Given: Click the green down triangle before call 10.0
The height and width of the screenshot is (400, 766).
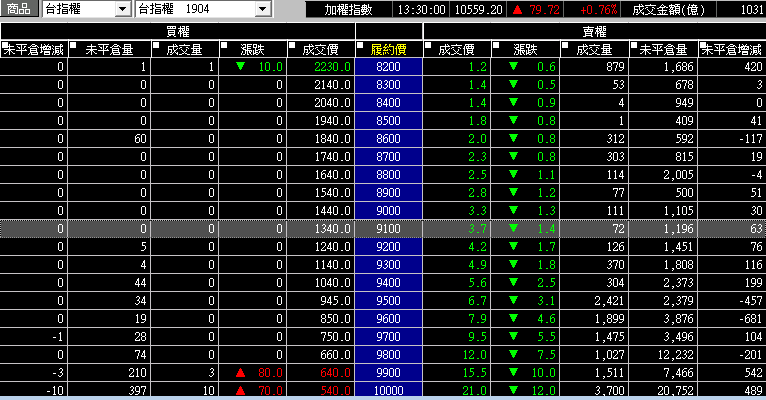Looking at the screenshot, I should click(240, 66).
